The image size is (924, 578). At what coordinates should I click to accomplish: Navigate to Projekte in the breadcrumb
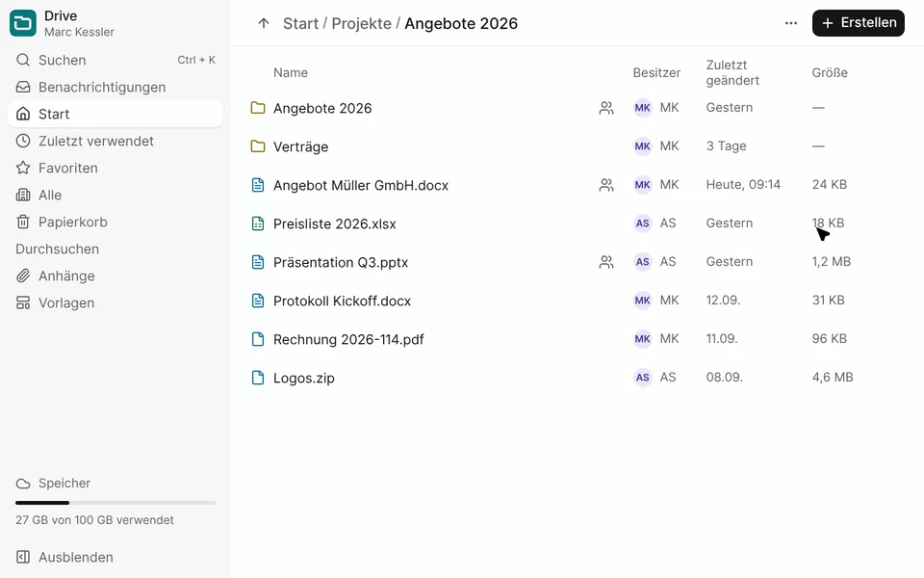(x=361, y=23)
